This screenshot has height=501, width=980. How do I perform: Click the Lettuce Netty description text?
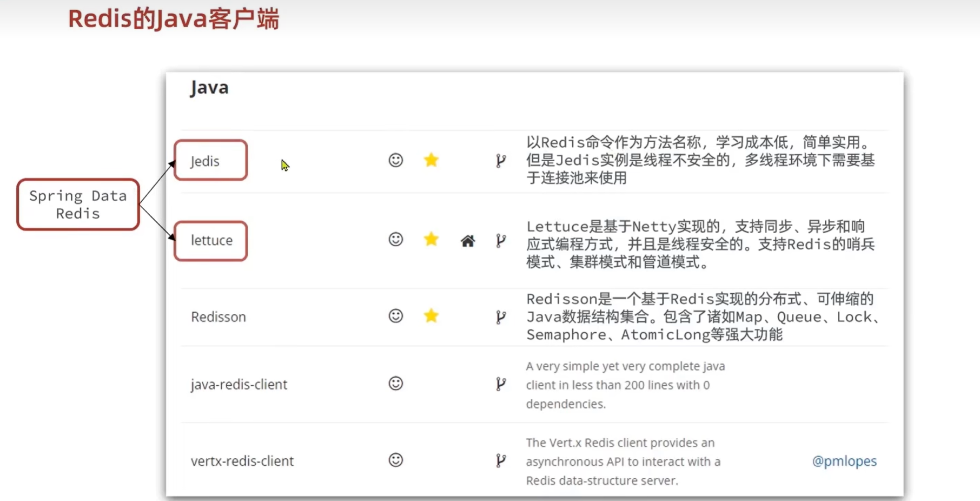pyautogui.click(x=700, y=244)
